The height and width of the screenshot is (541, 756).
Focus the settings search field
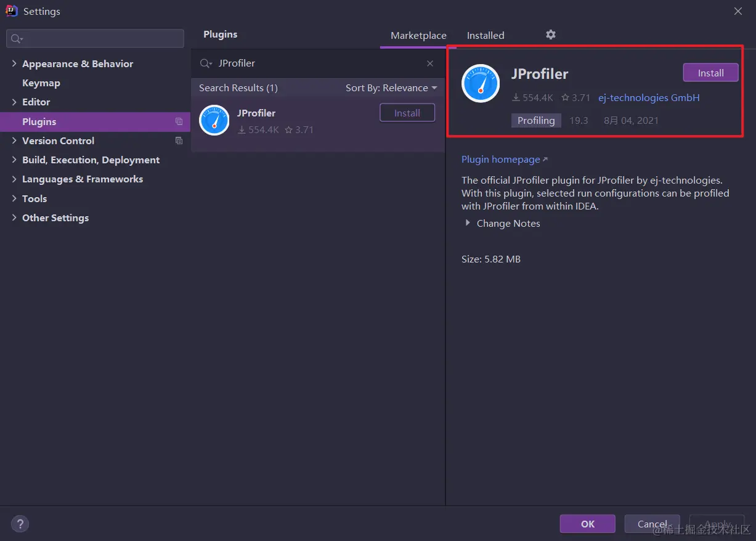pyautogui.click(x=95, y=38)
